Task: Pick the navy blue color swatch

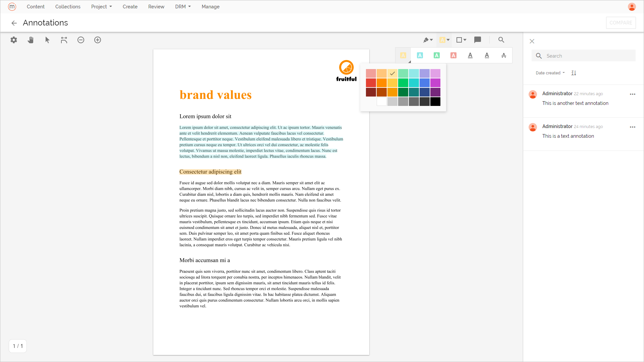Action: [x=425, y=92]
